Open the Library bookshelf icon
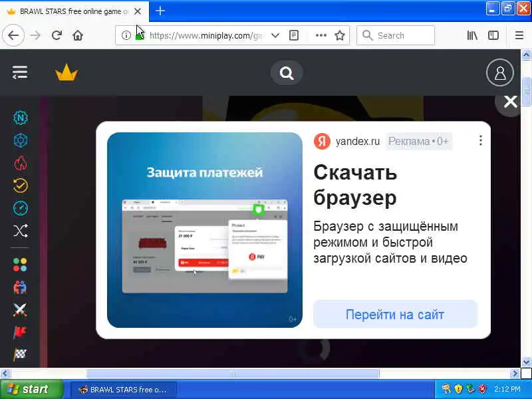 click(472, 35)
